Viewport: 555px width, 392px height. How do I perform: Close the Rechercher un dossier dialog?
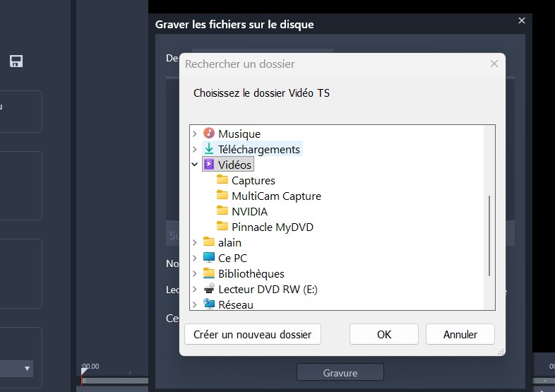[x=494, y=64]
